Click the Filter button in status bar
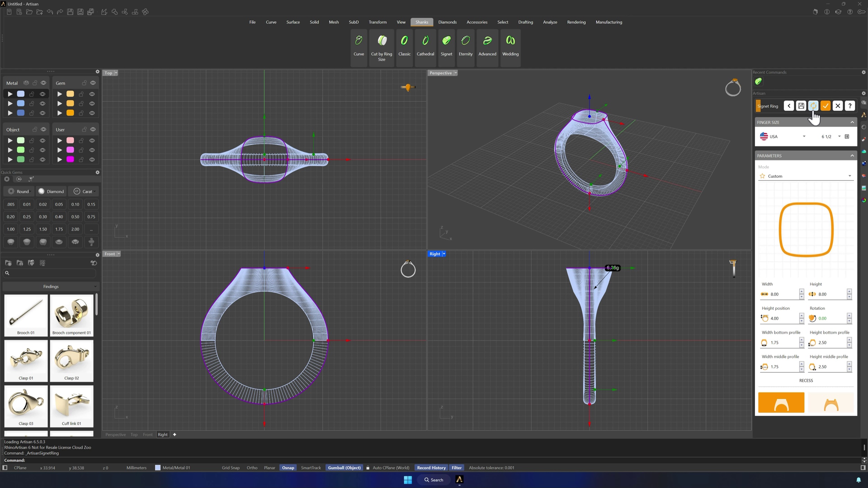868x488 pixels. [x=457, y=468]
